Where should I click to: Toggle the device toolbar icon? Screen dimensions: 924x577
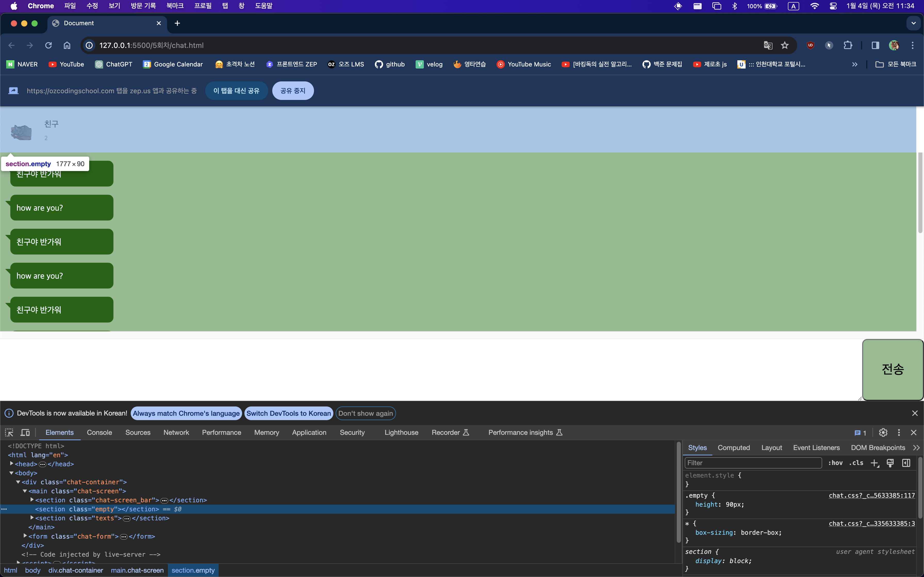click(25, 432)
